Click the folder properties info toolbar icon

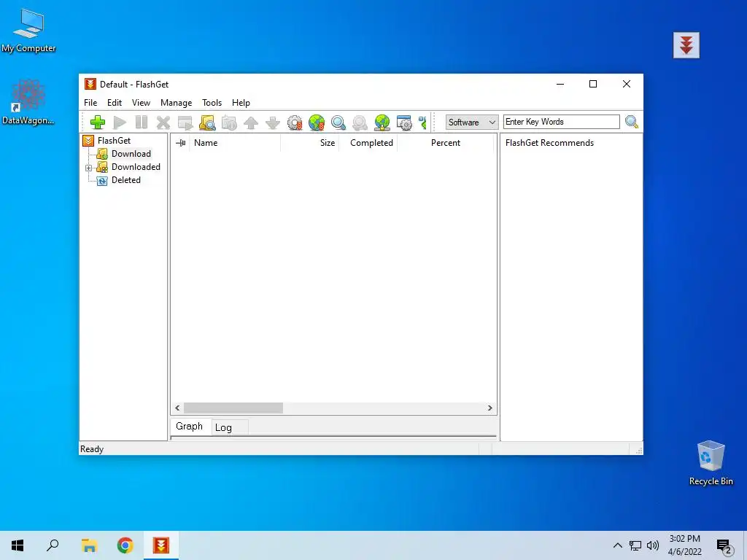(x=229, y=122)
